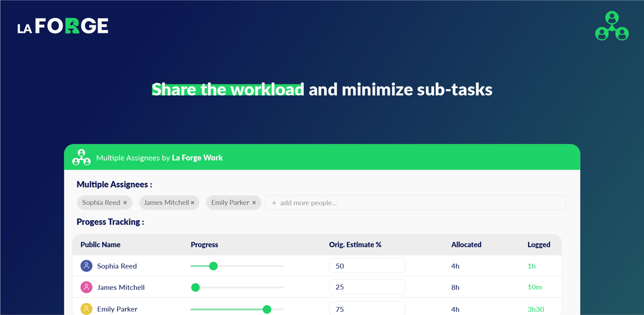Click Sophia Reed's blue avatar icon
This screenshot has height=315, width=644.
[86, 266]
